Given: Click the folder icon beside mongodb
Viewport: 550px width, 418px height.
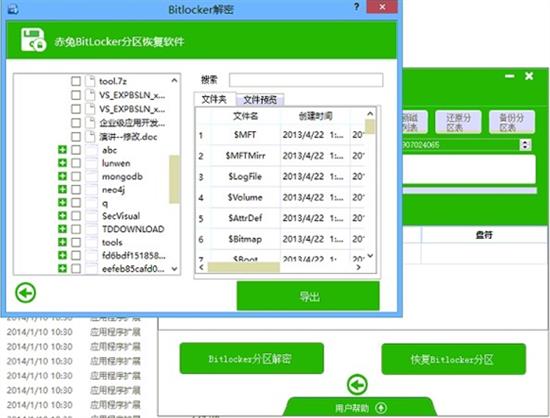Looking at the screenshot, I should point(92,176).
